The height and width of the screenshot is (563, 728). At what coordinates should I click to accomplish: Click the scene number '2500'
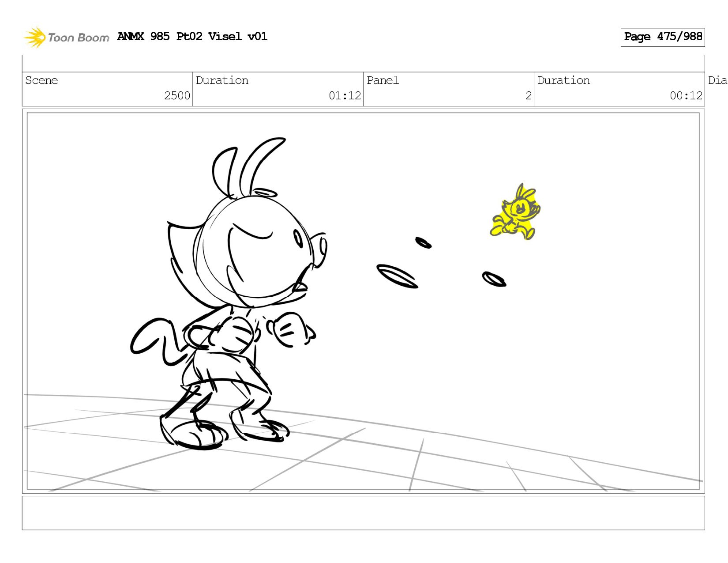[x=177, y=96]
